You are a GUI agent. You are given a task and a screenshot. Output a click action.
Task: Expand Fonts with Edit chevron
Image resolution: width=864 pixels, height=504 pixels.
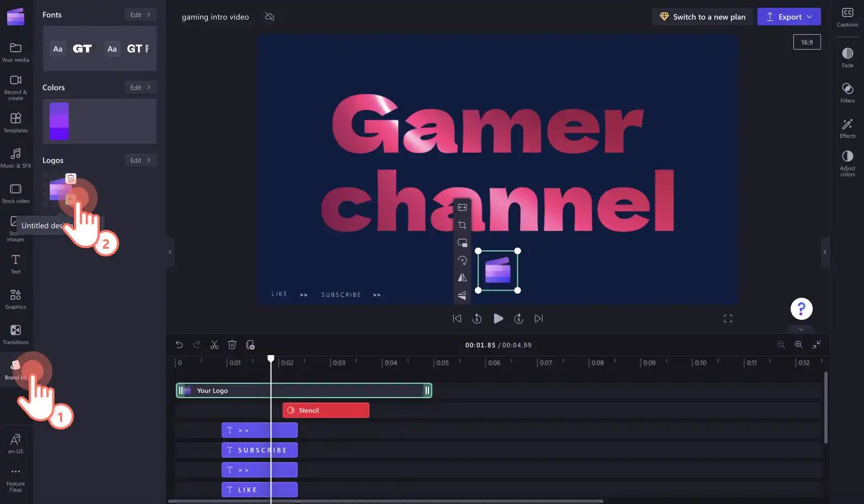pyautogui.click(x=141, y=15)
